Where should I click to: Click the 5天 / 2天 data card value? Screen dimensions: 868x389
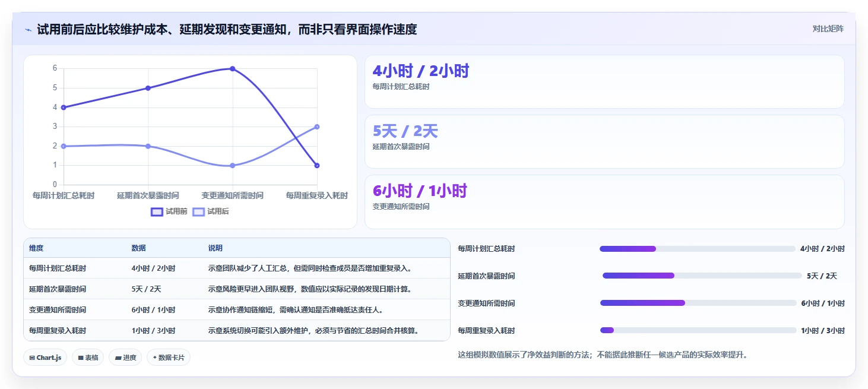tap(405, 131)
